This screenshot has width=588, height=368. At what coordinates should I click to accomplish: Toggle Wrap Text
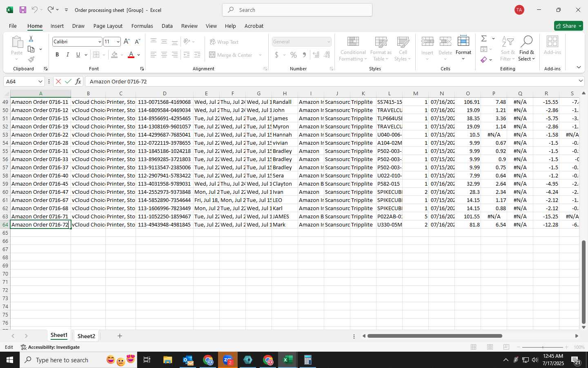tap(224, 42)
